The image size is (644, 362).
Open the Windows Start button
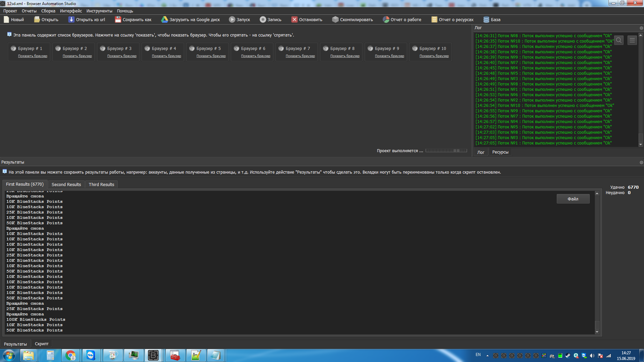(9, 355)
